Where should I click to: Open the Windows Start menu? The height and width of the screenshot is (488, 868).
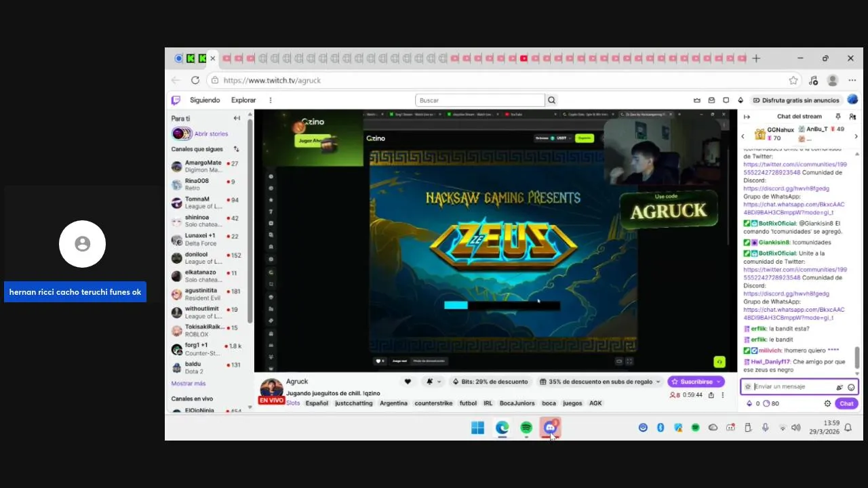478,428
